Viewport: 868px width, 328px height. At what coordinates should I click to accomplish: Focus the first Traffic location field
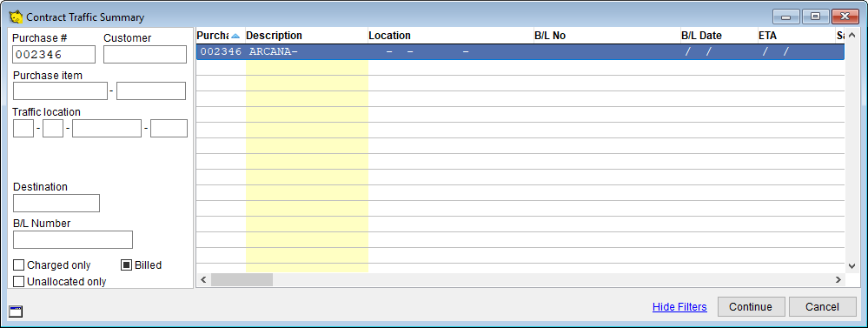(x=23, y=128)
